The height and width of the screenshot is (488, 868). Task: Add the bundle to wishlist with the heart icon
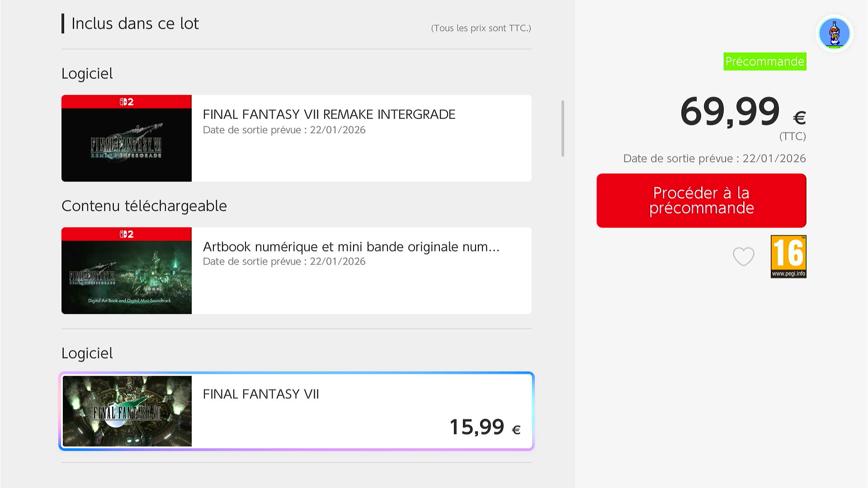pos(743,257)
